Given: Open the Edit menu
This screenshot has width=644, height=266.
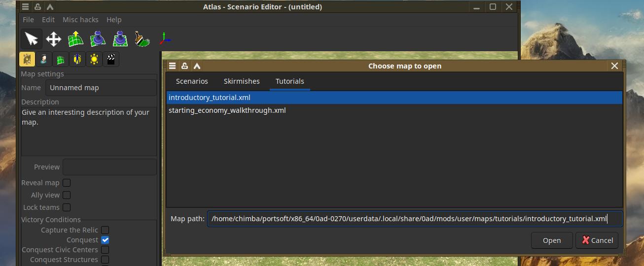Looking at the screenshot, I should pyautogui.click(x=48, y=20).
